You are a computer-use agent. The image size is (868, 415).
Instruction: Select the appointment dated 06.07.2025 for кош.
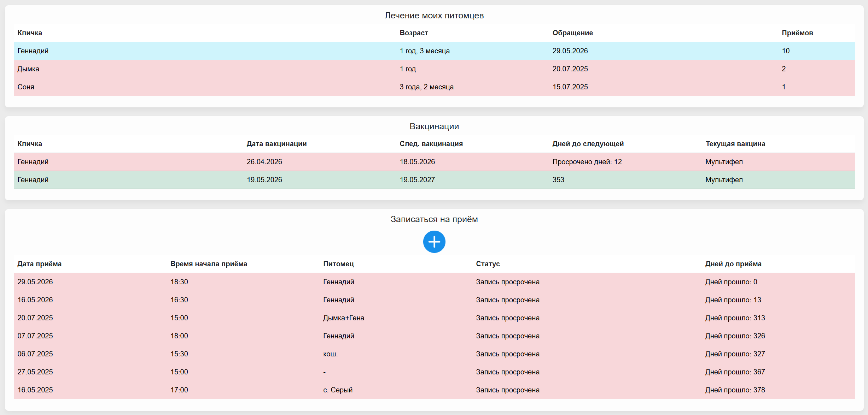coord(434,354)
